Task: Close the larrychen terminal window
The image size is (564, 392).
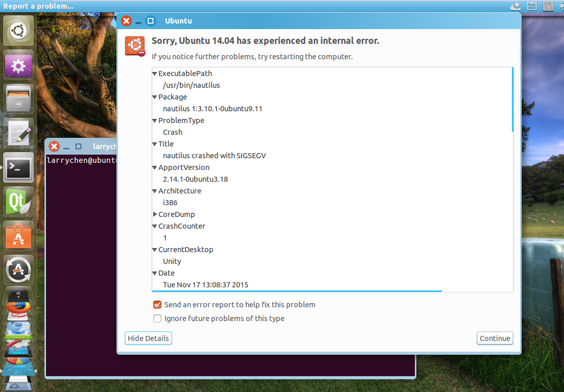Action: click(54, 146)
